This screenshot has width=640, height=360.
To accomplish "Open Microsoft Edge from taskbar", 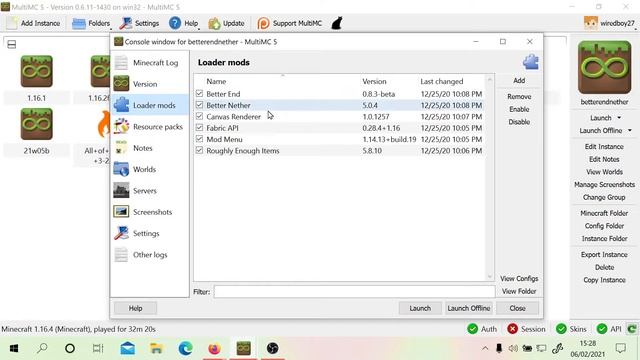I will [186, 348].
